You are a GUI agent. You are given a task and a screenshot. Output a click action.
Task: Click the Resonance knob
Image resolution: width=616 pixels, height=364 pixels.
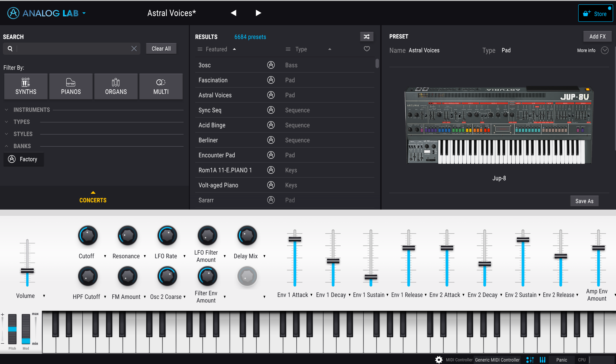pos(128,235)
